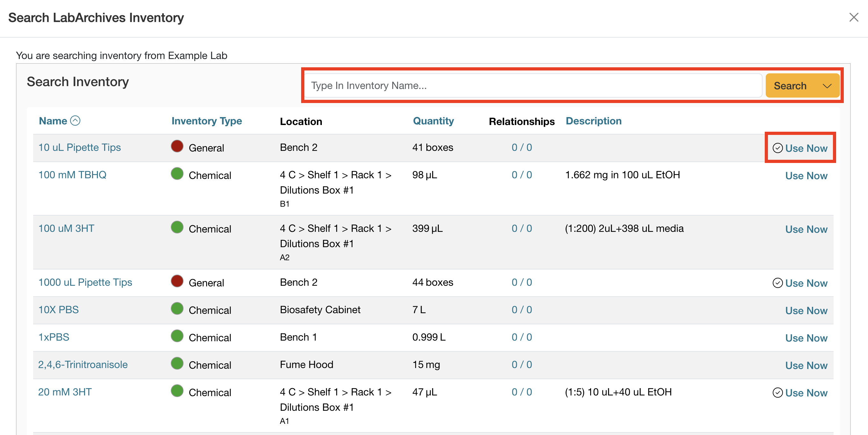Click the green Chemical dot for 10X PBS
868x435 pixels.
(x=177, y=308)
